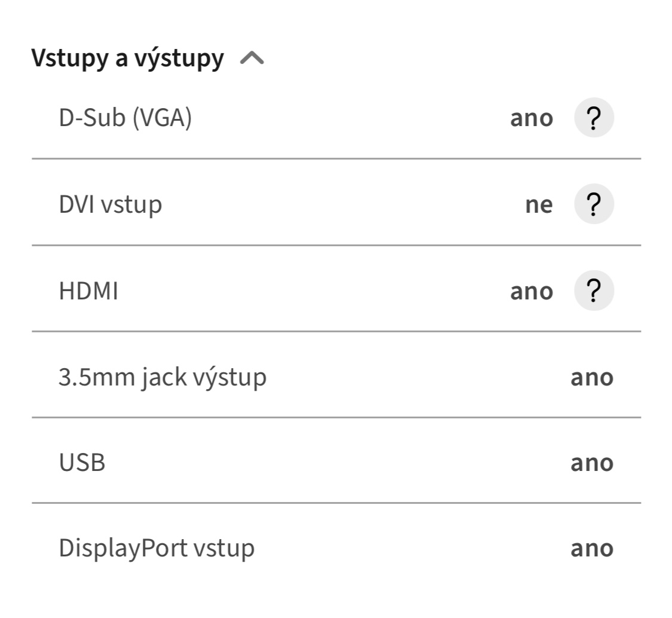This screenshot has width=672, height=618.
Task: Select the HDMI row label
Action: tap(88, 291)
